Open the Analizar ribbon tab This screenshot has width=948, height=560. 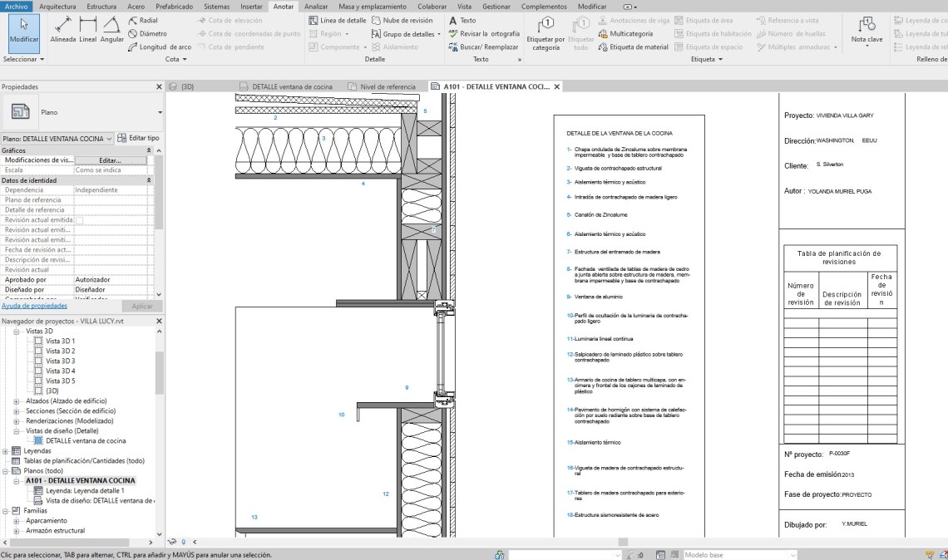315,6
